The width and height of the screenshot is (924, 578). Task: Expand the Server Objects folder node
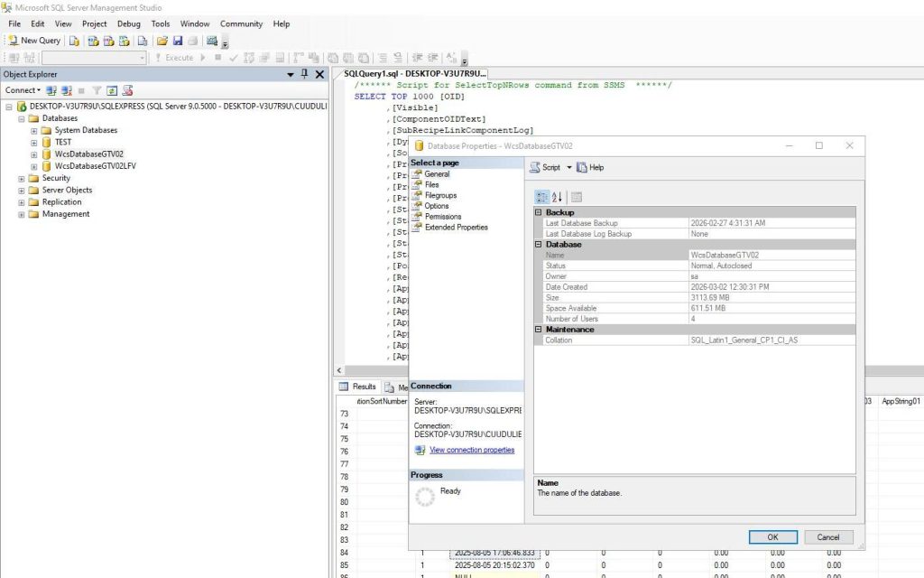coord(22,191)
